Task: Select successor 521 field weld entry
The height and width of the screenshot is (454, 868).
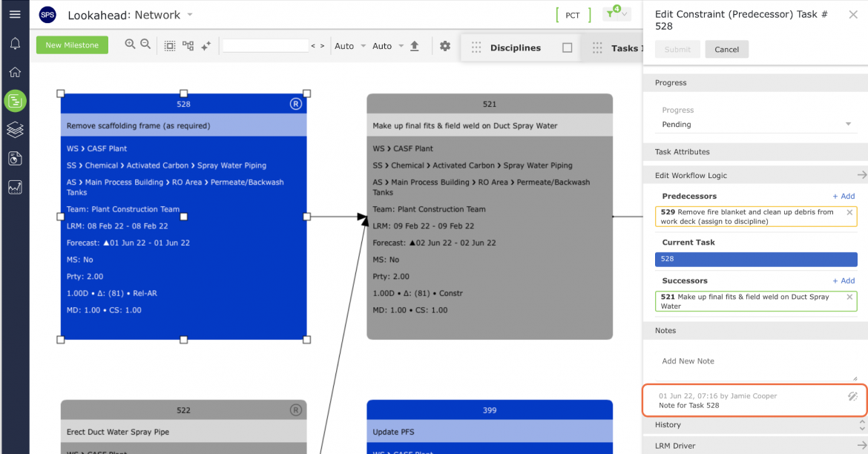Action: (x=756, y=301)
